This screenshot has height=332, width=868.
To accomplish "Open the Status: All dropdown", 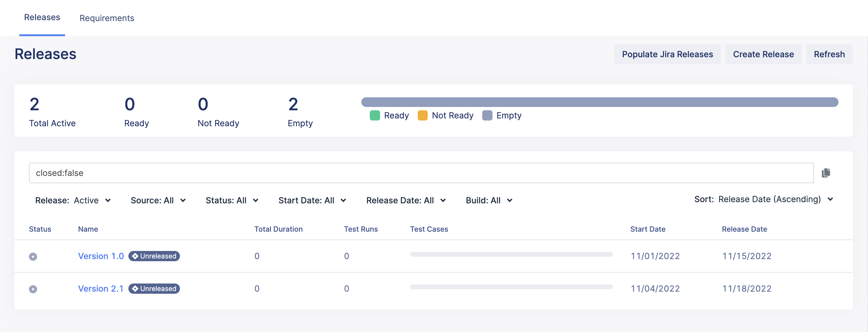I will tap(232, 200).
